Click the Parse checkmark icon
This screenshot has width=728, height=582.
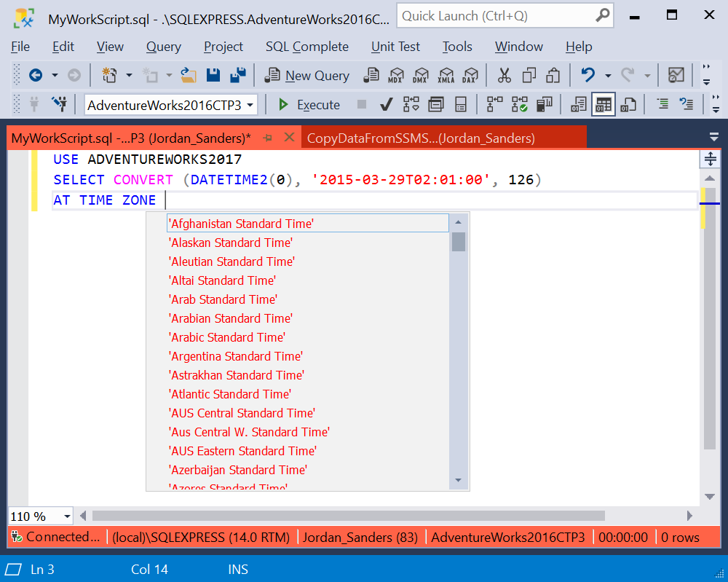click(x=387, y=104)
